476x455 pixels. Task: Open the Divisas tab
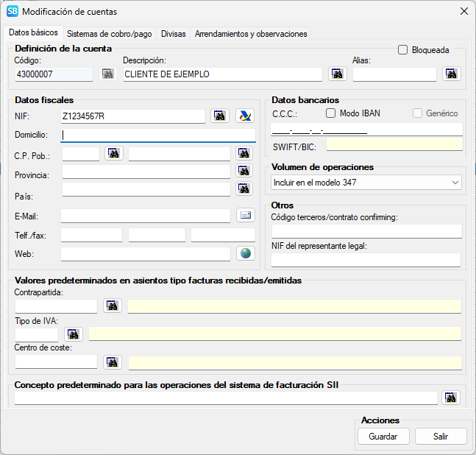tap(175, 33)
